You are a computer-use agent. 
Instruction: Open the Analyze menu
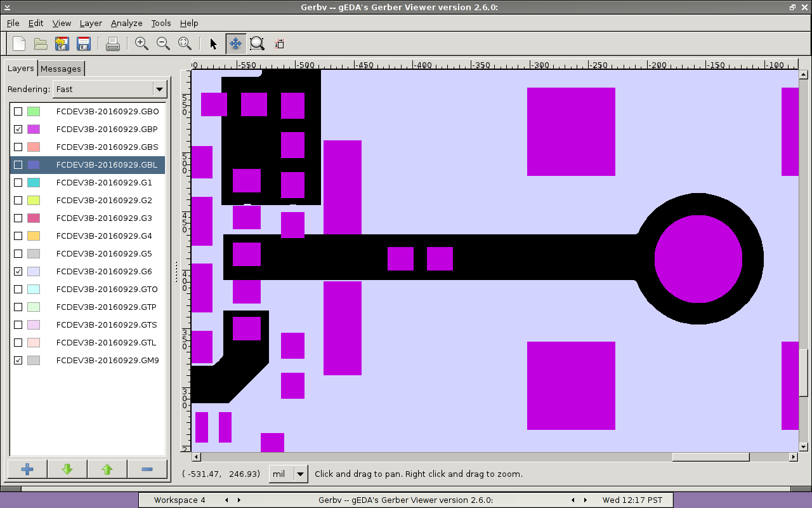[126, 23]
